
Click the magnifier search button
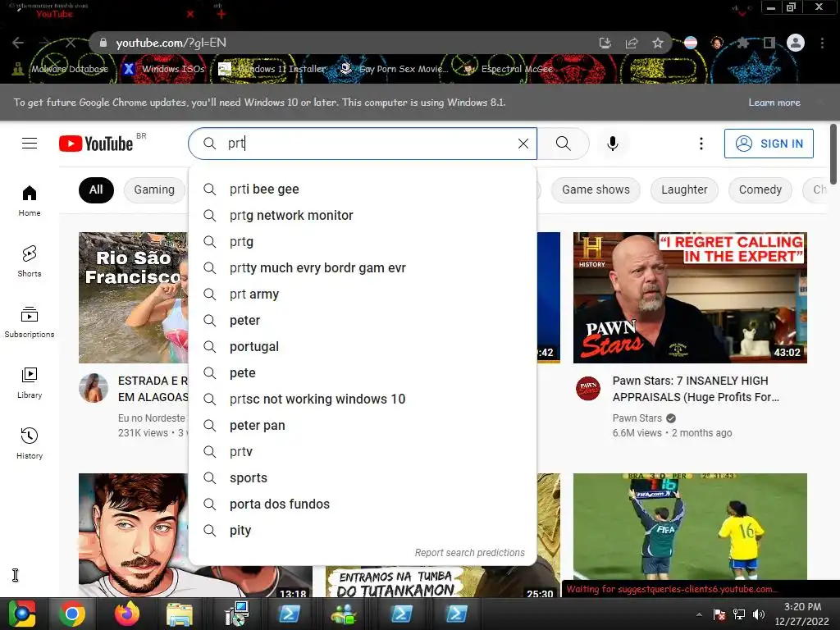[x=563, y=144]
